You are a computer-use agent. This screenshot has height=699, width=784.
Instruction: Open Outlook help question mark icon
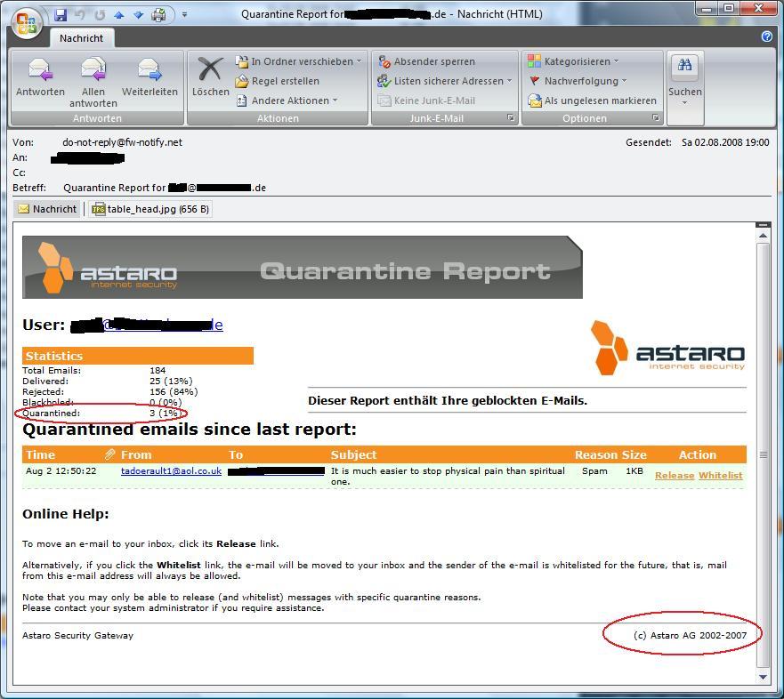pyautogui.click(x=766, y=36)
